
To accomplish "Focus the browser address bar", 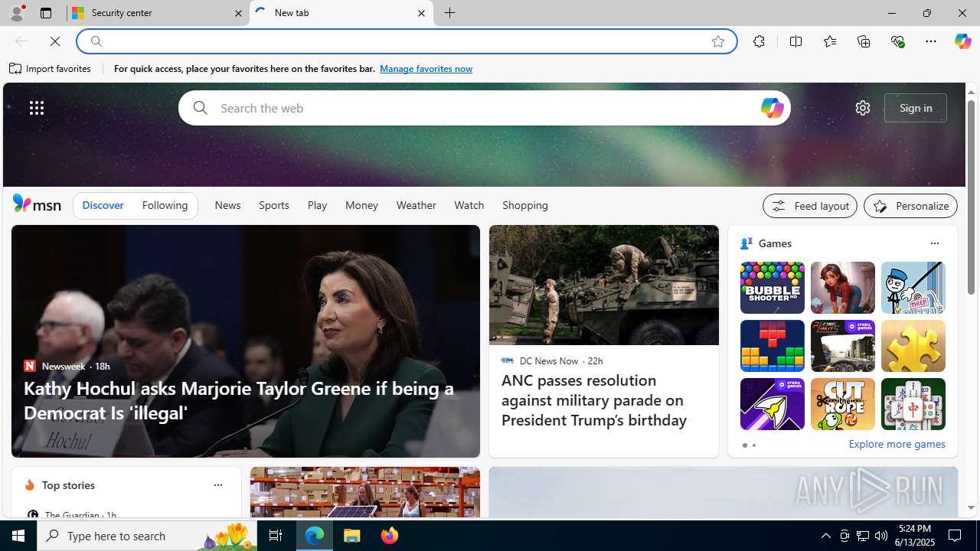I will coord(406,41).
